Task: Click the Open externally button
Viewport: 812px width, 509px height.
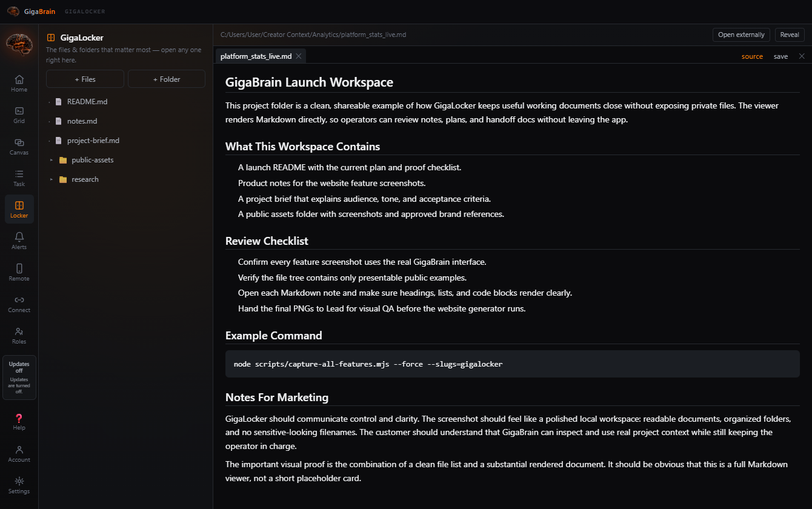Action: (x=742, y=35)
